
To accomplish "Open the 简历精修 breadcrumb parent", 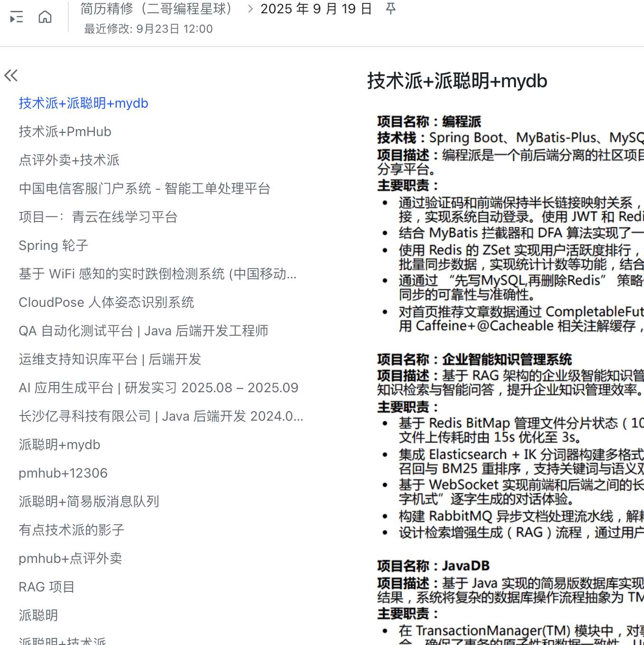I will coord(156,9).
